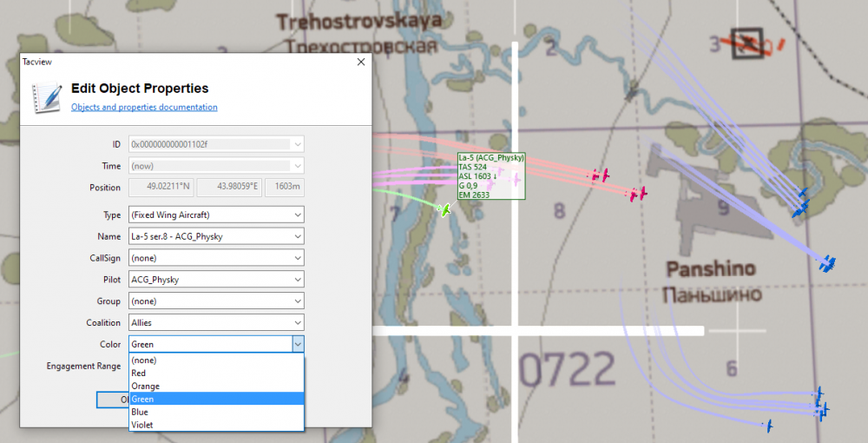Close the Tacview dialog window
The height and width of the screenshot is (443, 868).
pos(361,62)
